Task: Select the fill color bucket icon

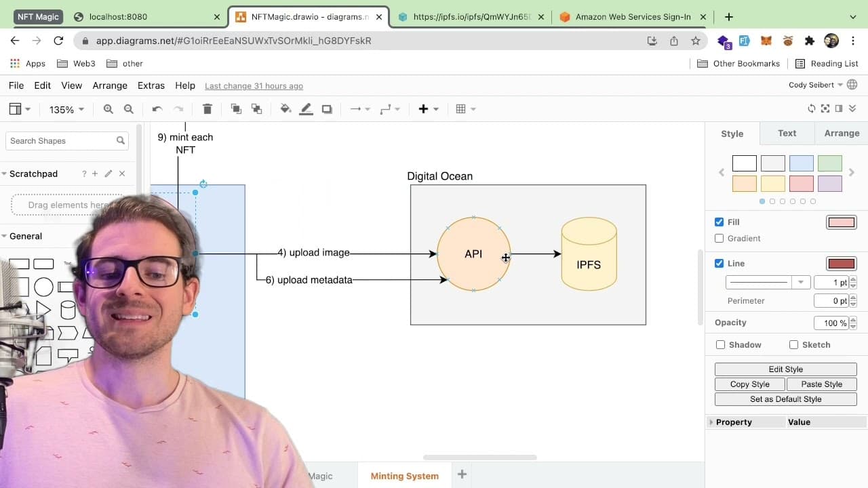Action: click(285, 109)
